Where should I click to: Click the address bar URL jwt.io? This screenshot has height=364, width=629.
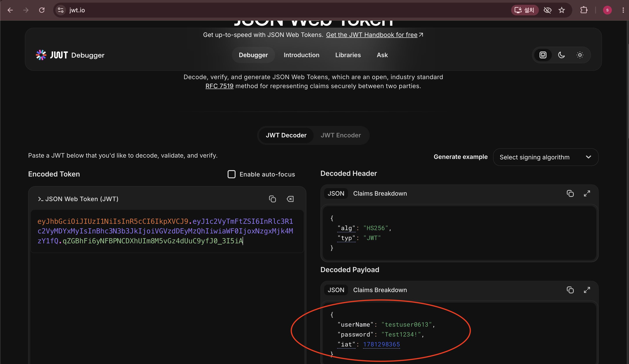[77, 10]
